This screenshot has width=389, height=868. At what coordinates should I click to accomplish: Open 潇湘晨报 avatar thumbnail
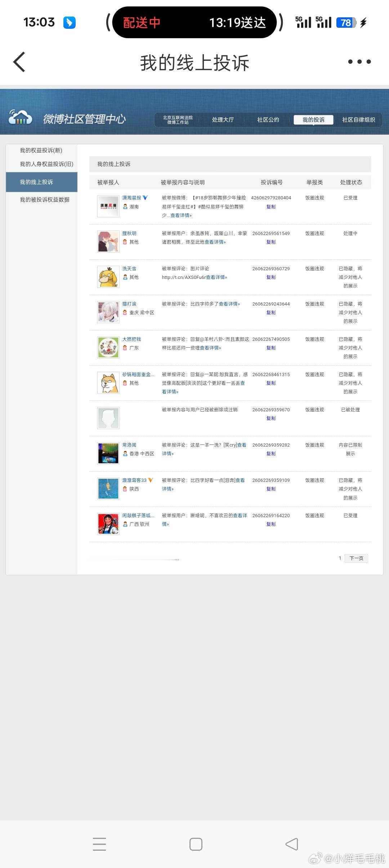point(108,206)
